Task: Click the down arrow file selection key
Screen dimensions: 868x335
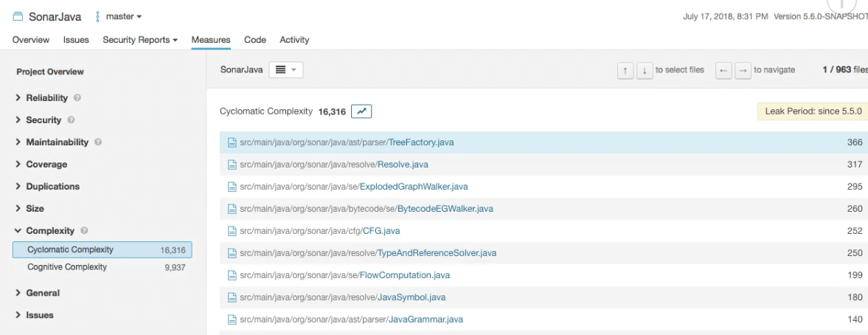Action: tap(645, 70)
